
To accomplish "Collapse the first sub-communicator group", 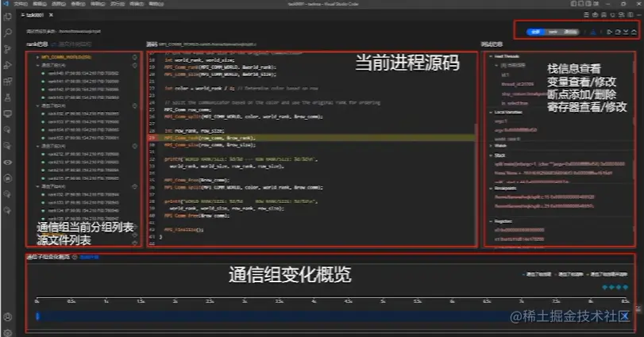I will [37, 65].
